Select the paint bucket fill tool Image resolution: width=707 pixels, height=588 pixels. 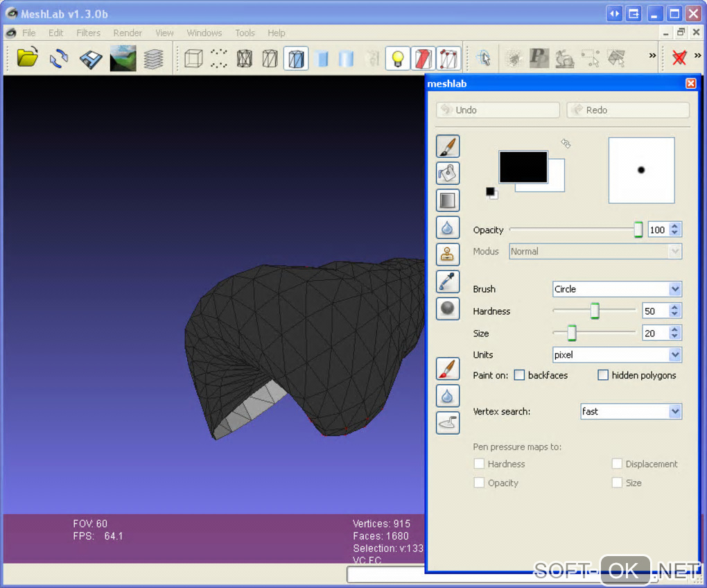(448, 173)
